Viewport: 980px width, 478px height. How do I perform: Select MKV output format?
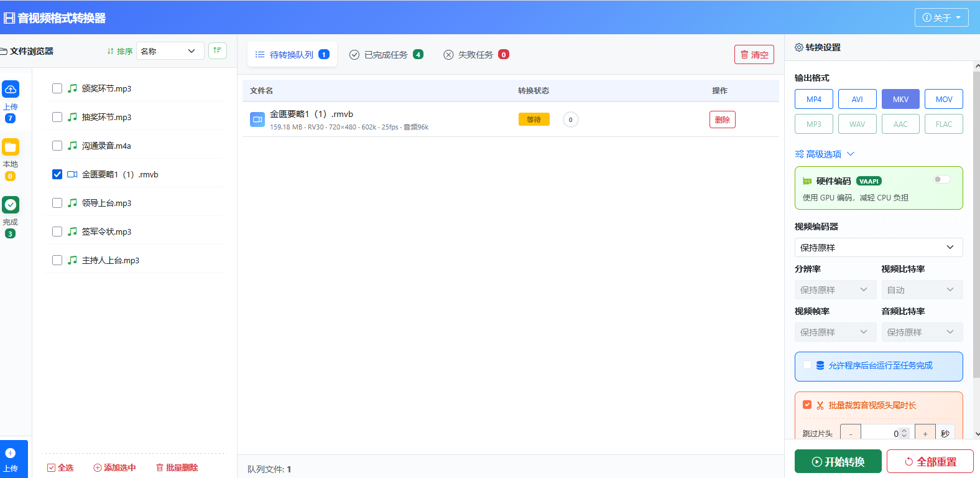(900, 99)
